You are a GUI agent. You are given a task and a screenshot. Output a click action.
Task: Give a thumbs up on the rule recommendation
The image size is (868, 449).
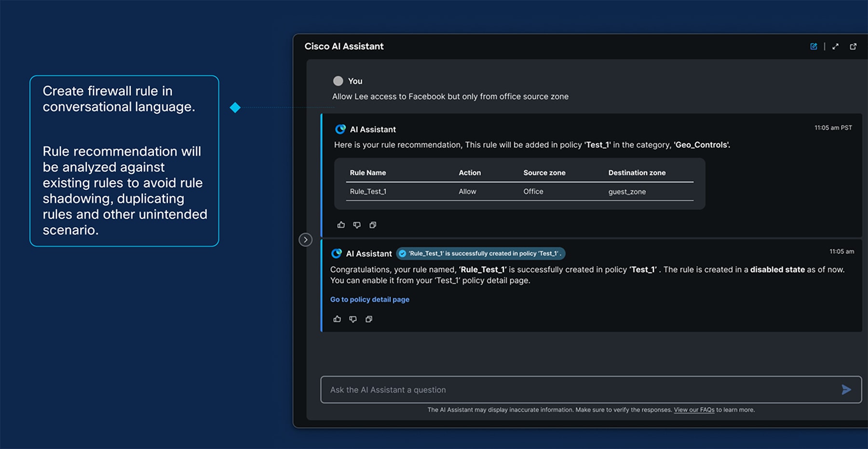(341, 224)
